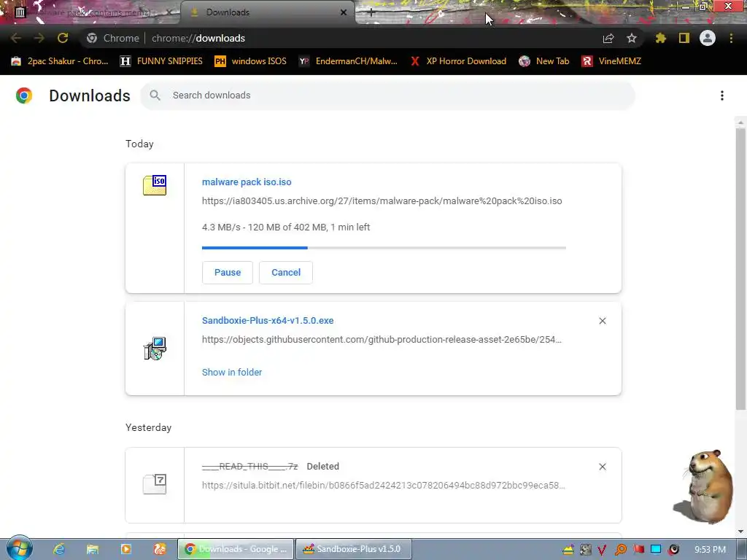The image size is (747, 560).
Task: Open the New Tab bookmark
Action: tap(544, 61)
